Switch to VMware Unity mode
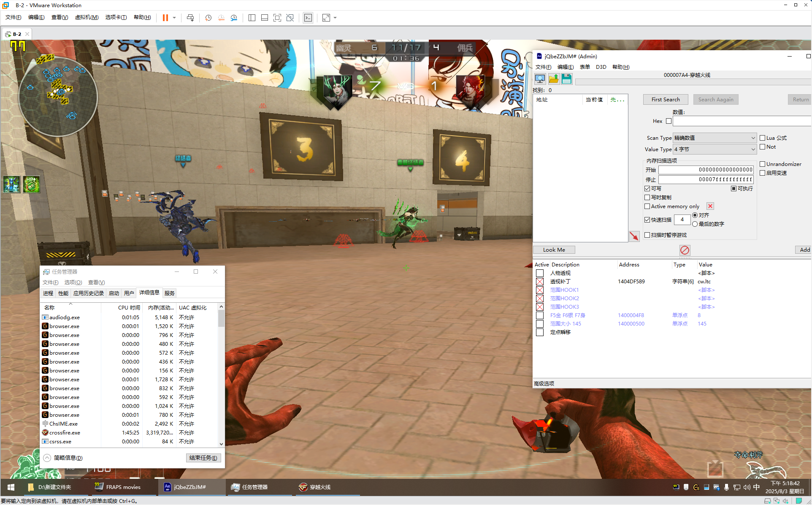This screenshot has height=505, width=812. pos(290,18)
